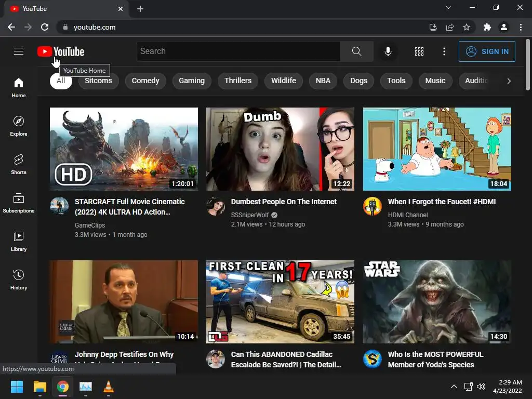532x399 pixels.
Task: Open File Explorer from taskbar
Action: coord(39,387)
